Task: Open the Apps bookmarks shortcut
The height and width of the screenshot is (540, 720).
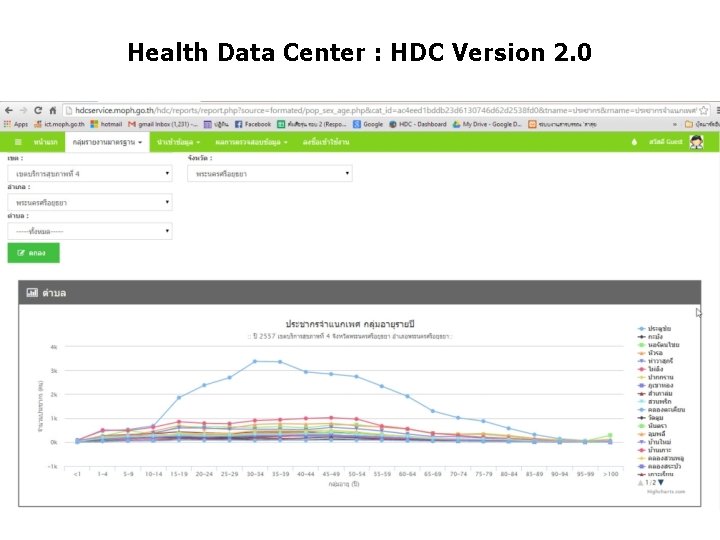Action: tap(16, 124)
